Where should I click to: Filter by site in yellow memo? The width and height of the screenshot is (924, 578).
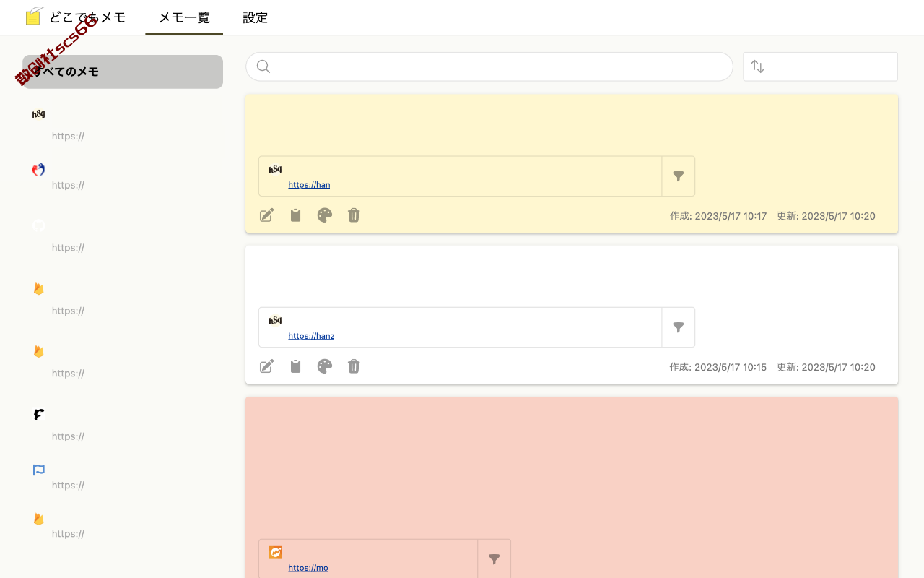click(x=679, y=176)
